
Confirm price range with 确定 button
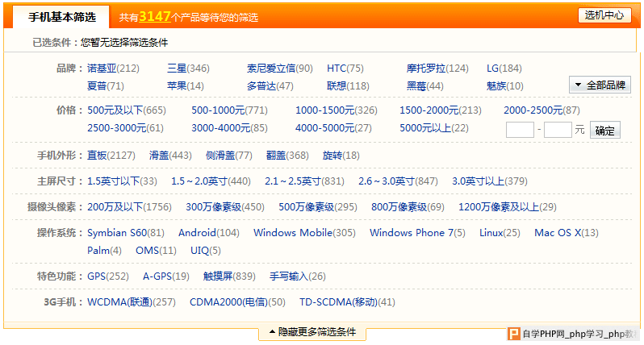605,130
